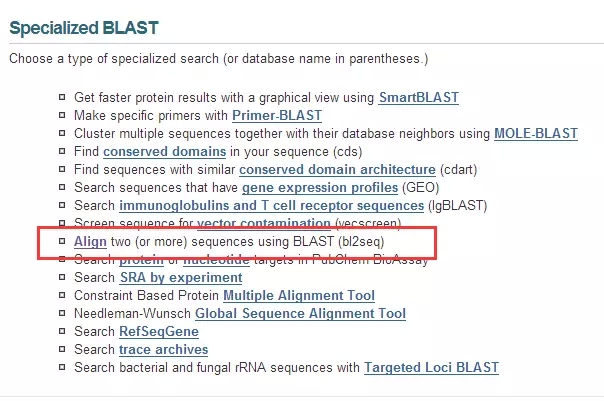Click the Align link for bl2seq
The height and width of the screenshot is (401, 604).
click(90, 242)
